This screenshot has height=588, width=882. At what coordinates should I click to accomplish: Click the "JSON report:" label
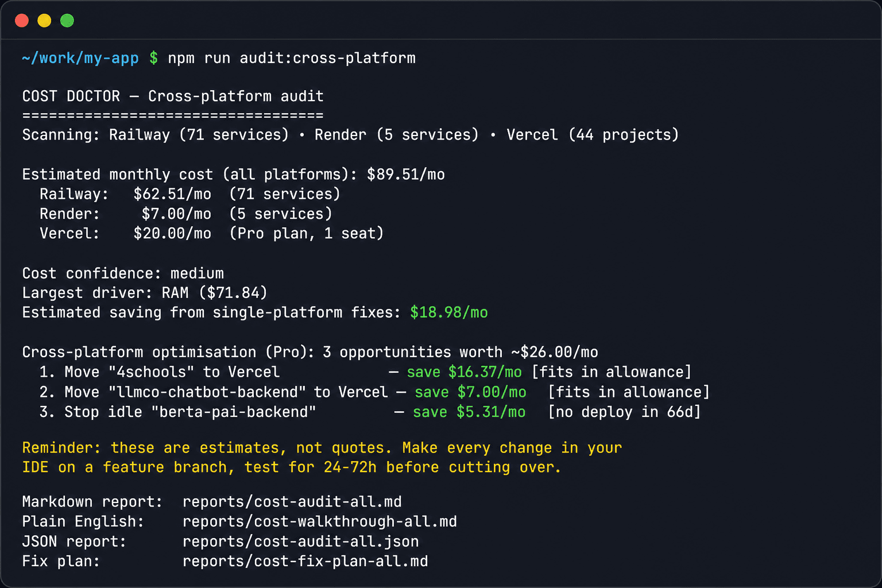tap(74, 541)
